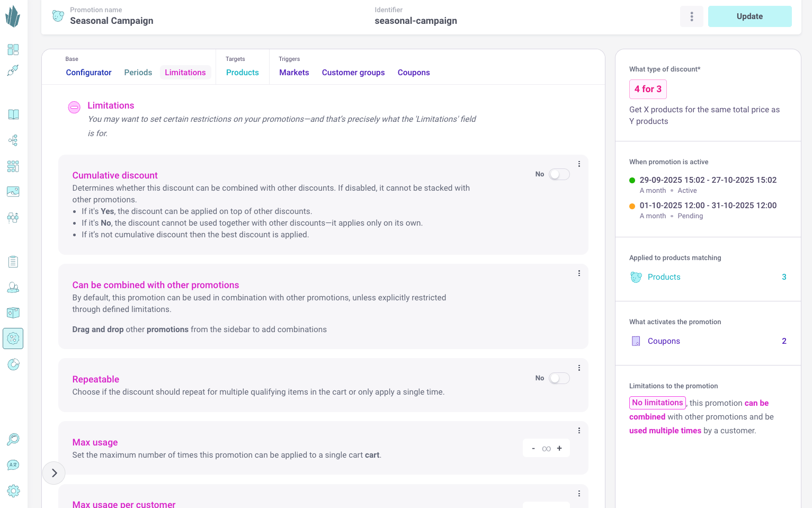
Task: Open the dashboard icon in the sidebar
Action: (13, 50)
